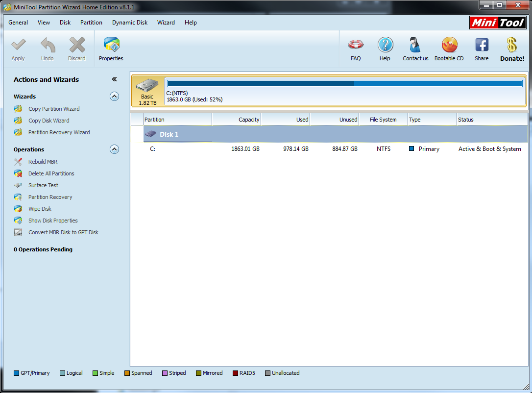This screenshot has width=532, height=393.
Task: Click the Bootable CD icon
Action: [449, 45]
